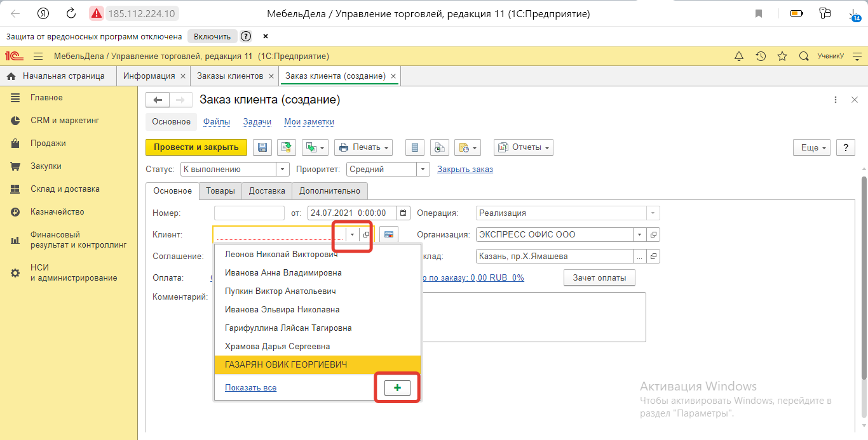Screen dimensions: 868x440
Task: Open the Еще menu
Action: coord(812,147)
